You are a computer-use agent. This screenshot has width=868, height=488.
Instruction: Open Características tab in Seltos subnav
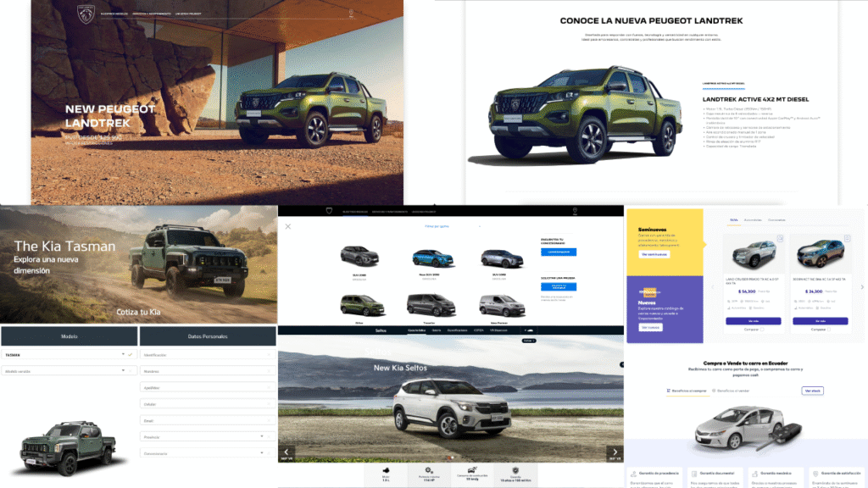pos(417,330)
